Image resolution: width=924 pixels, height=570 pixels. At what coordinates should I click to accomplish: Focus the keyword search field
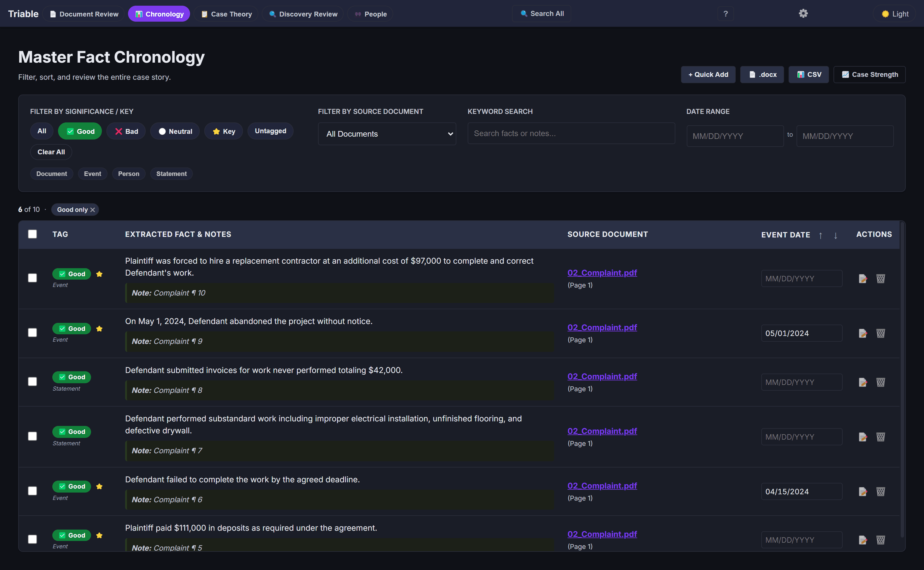pyautogui.click(x=571, y=133)
